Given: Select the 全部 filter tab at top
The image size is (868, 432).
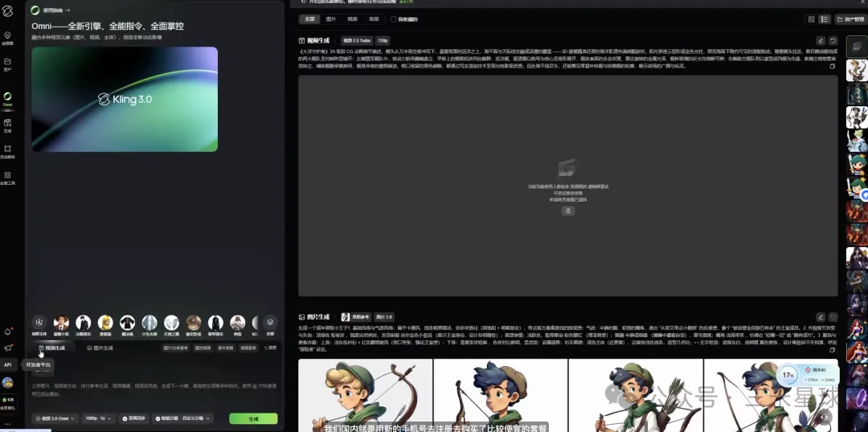Looking at the screenshot, I should (x=309, y=19).
